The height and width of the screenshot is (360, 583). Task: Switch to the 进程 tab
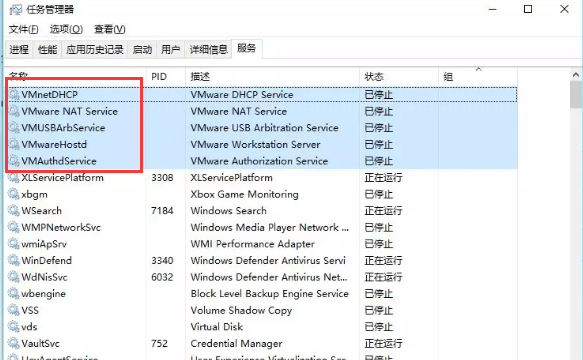pos(19,49)
